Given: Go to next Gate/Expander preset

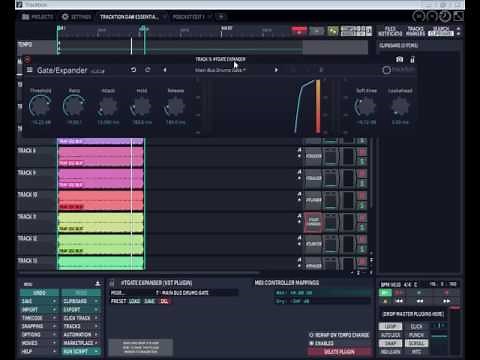Looking at the screenshot, I should pos(276,70).
